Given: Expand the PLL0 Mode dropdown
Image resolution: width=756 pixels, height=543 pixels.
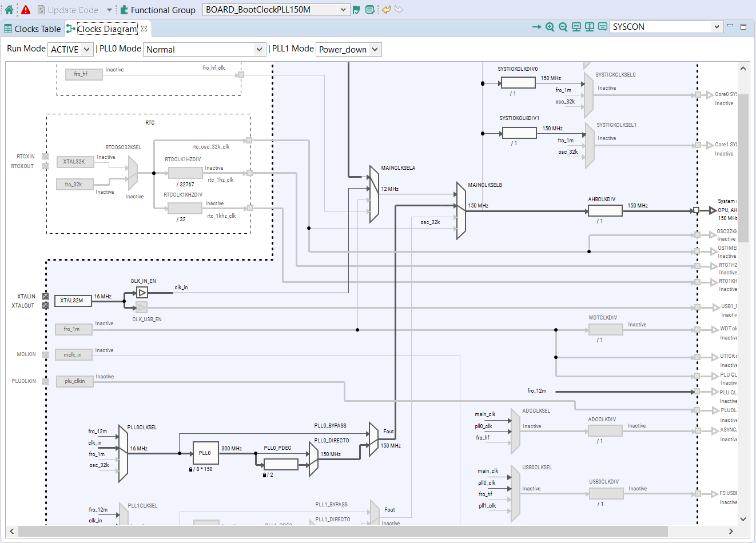Looking at the screenshot, I should click(204, 50).
